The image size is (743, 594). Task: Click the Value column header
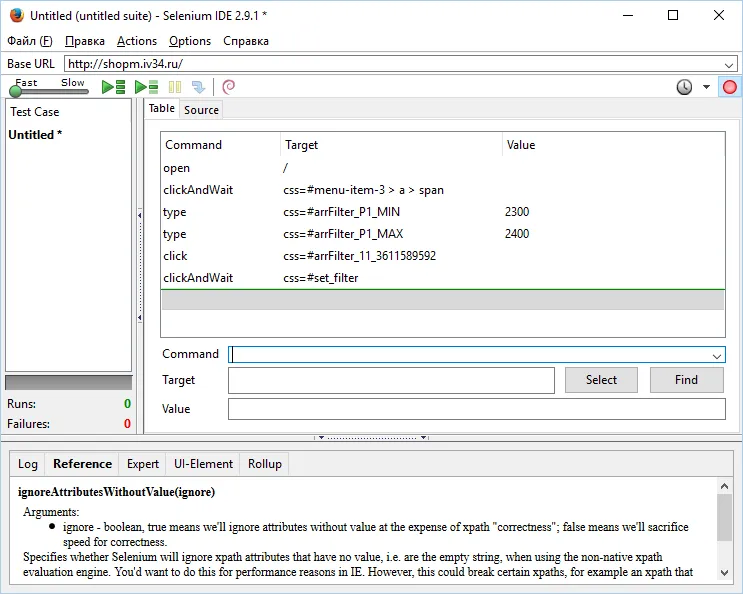click(614, 145)
